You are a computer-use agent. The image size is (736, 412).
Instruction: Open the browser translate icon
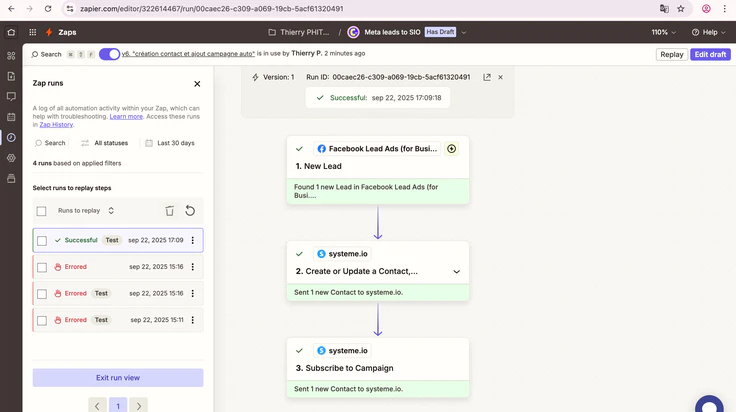click(x=664, y=8)
